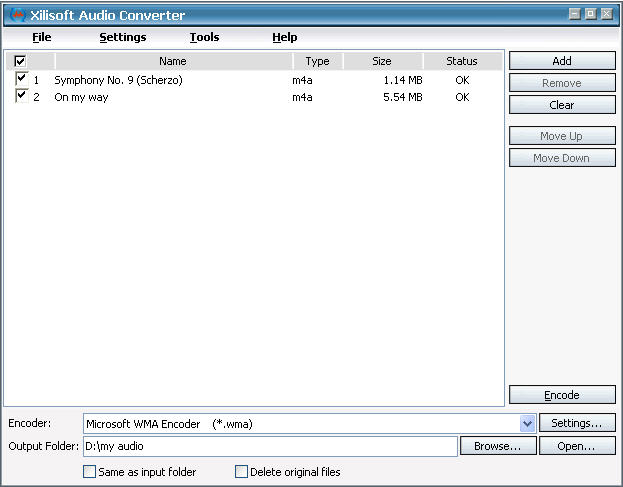Uncheck the On my way checkbox

[21, 96]
